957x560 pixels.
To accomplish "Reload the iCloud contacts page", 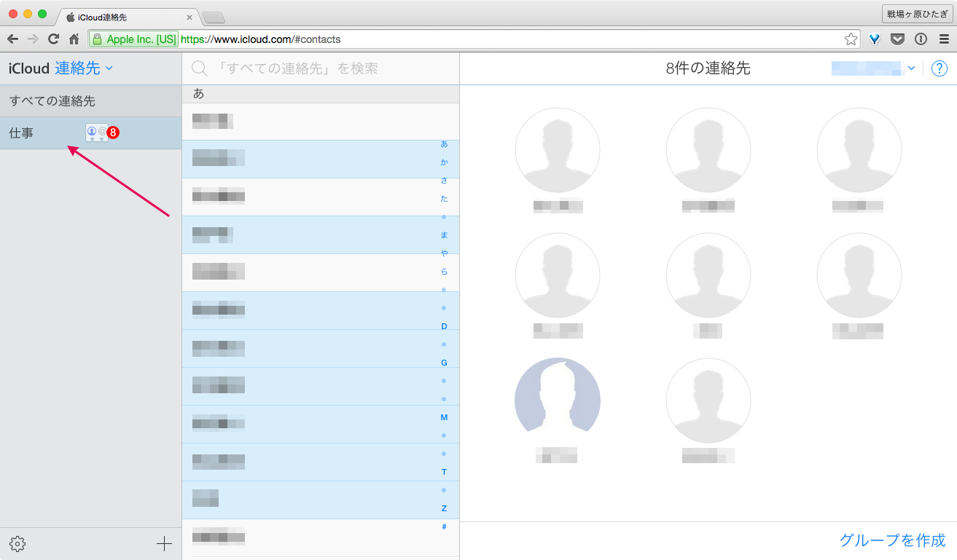I will click(53, 39).
